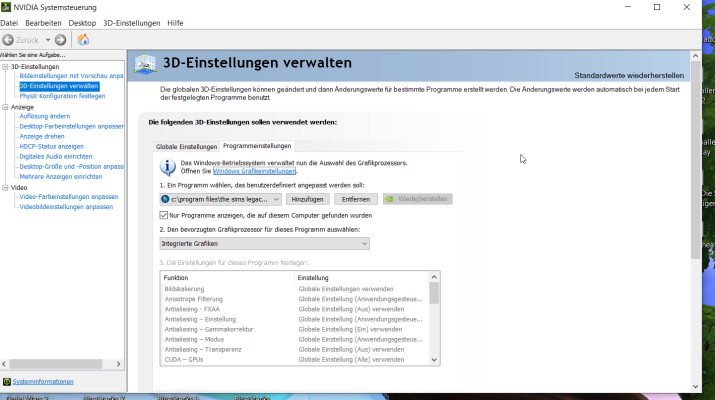
Task: Click the Back arrow icon
Action: click(8, 40)
